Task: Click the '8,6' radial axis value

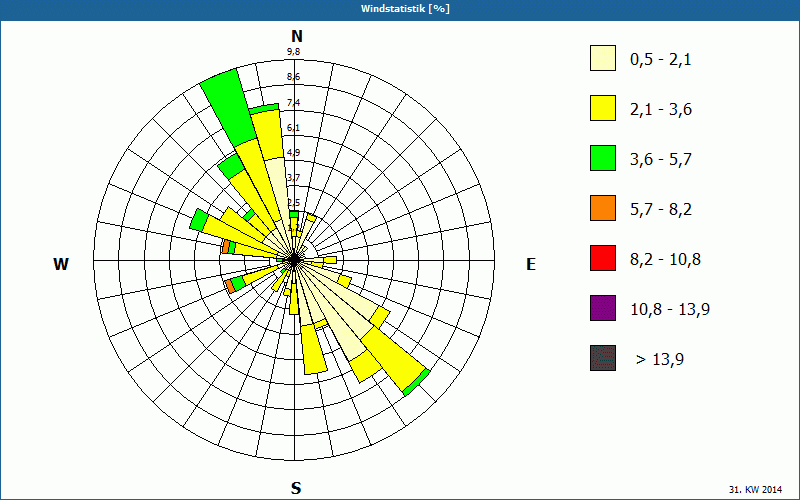Action: [293, 77]
